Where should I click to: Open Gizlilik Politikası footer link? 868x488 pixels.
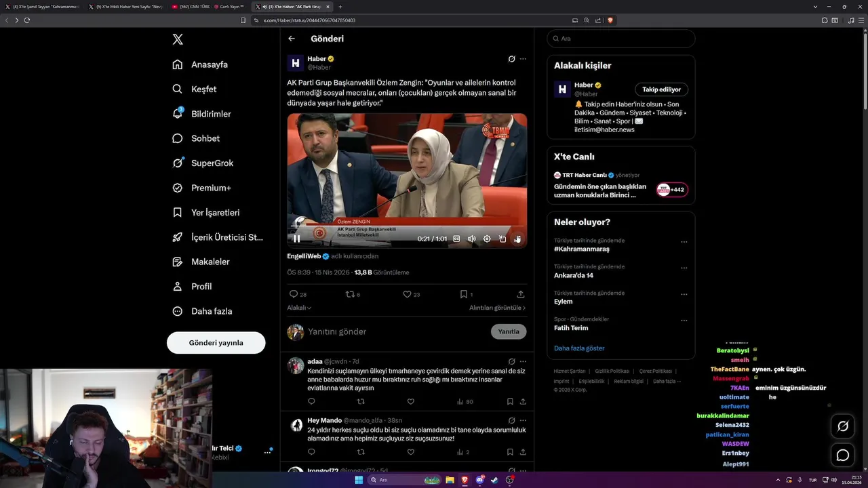click(612, 371)
